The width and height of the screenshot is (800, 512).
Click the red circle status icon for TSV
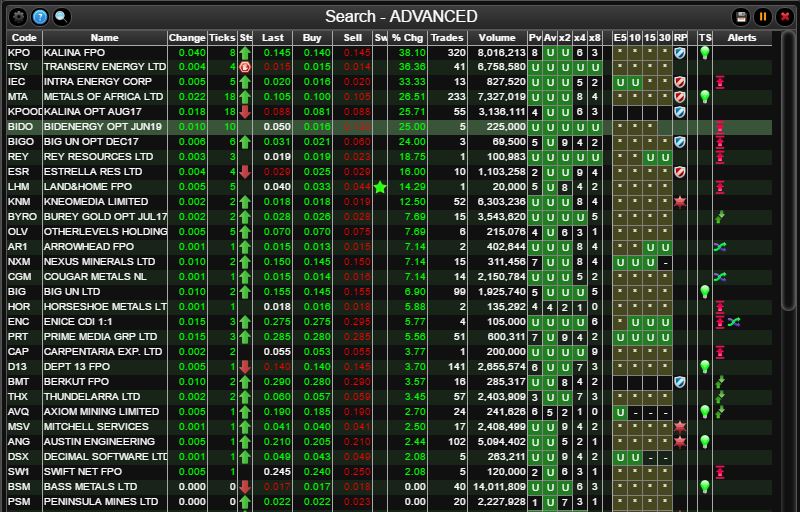pyautogui.click(x=245, y=67)
